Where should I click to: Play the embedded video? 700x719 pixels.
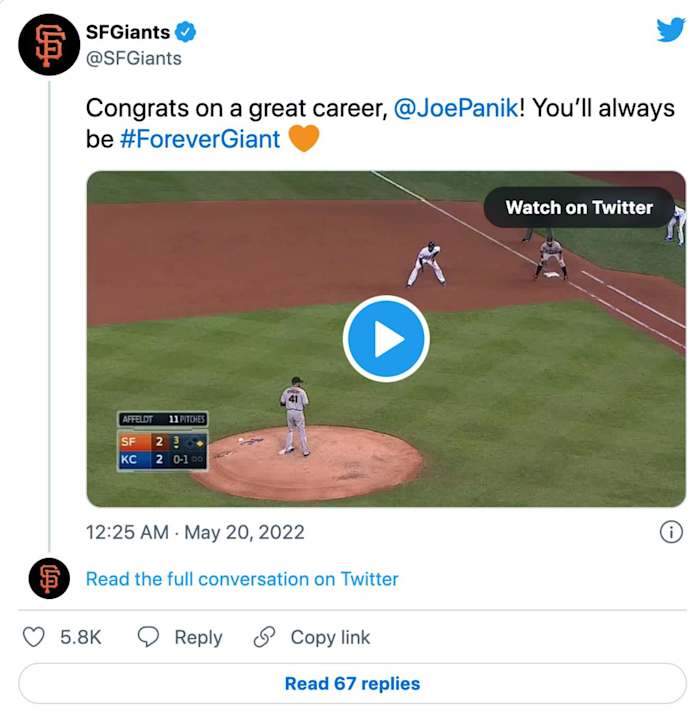click(386, 339)
